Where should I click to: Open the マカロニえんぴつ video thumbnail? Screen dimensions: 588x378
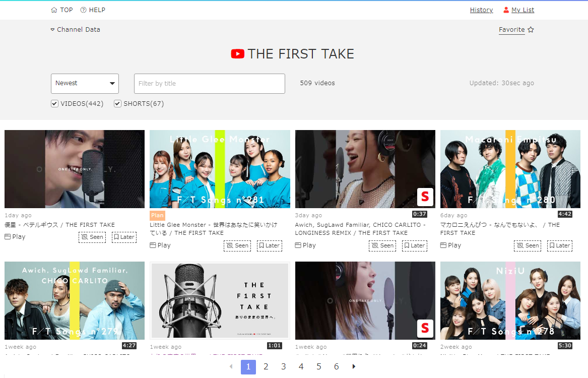[x=510, y=169]
